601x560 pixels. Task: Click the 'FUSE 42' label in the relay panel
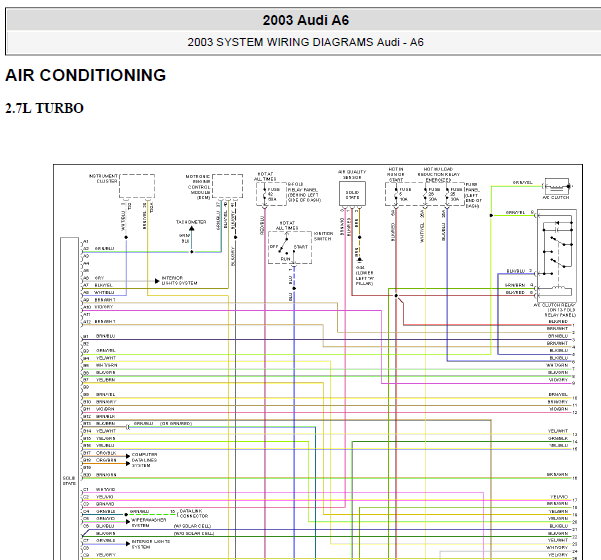273,194
